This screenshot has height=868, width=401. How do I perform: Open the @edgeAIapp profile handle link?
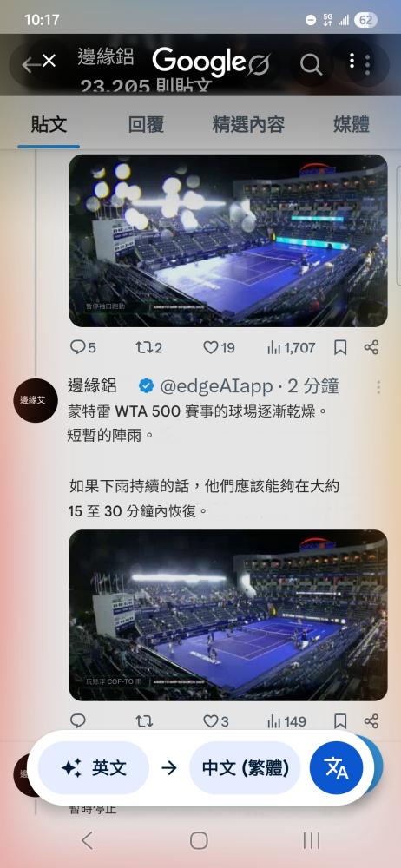215,386
